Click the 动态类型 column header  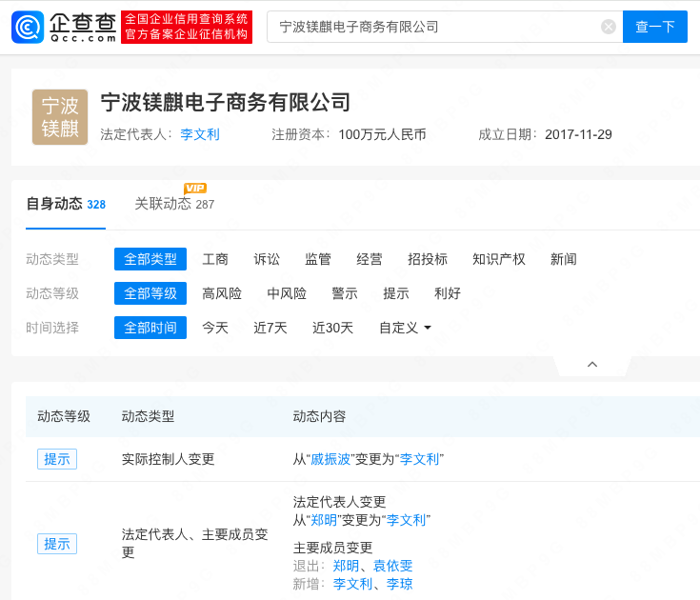148,416
